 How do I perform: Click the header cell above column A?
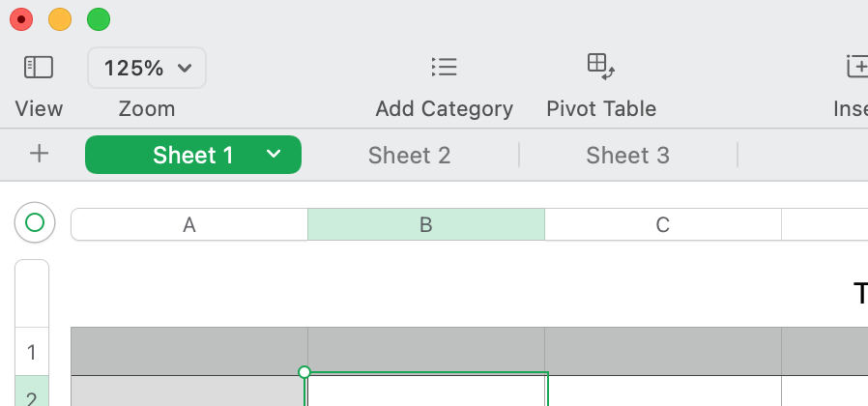click(x=189, y=351)
